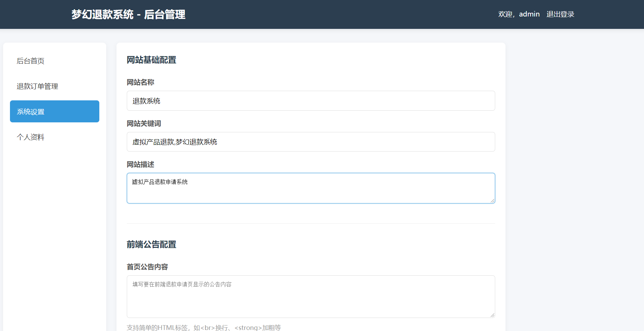644x331 pixels.
Task: Click the 网站关键词 field label
Action: point(144,123)
